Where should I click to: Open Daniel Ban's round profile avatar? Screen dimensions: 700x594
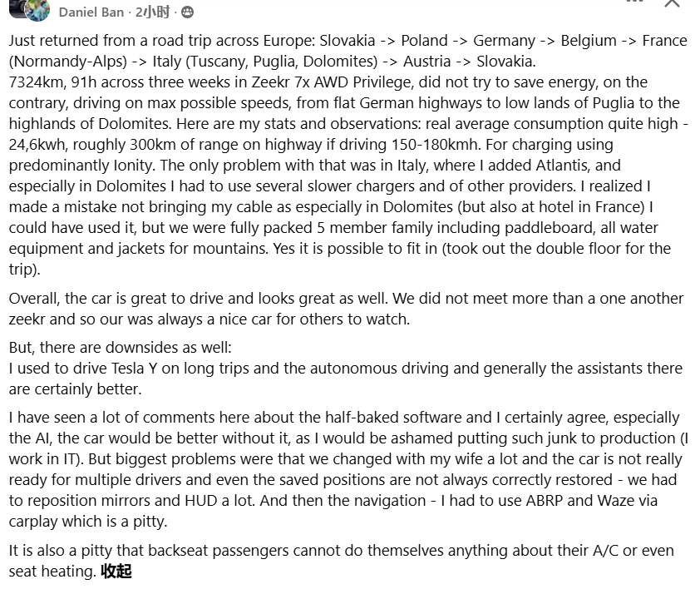pyautogui.click(x=37, y=10)
